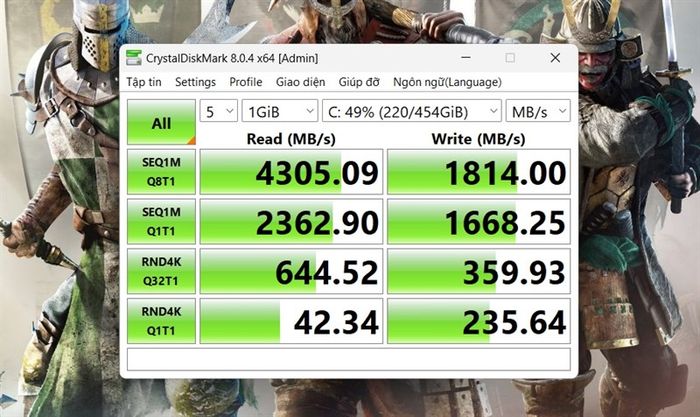Screen dimensions: 700x417
Task: Open the Giao diện menu
Action: tap(300, 82)
